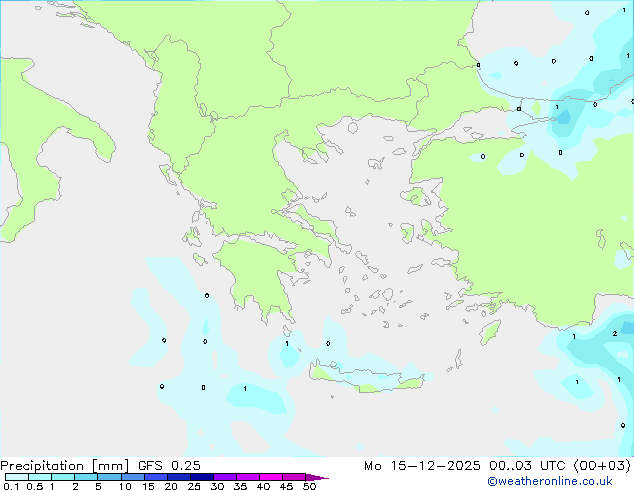Select the '(00+03)' forecast offset text
Viewport: 634px width, 490px height.
tap(602, 466)
